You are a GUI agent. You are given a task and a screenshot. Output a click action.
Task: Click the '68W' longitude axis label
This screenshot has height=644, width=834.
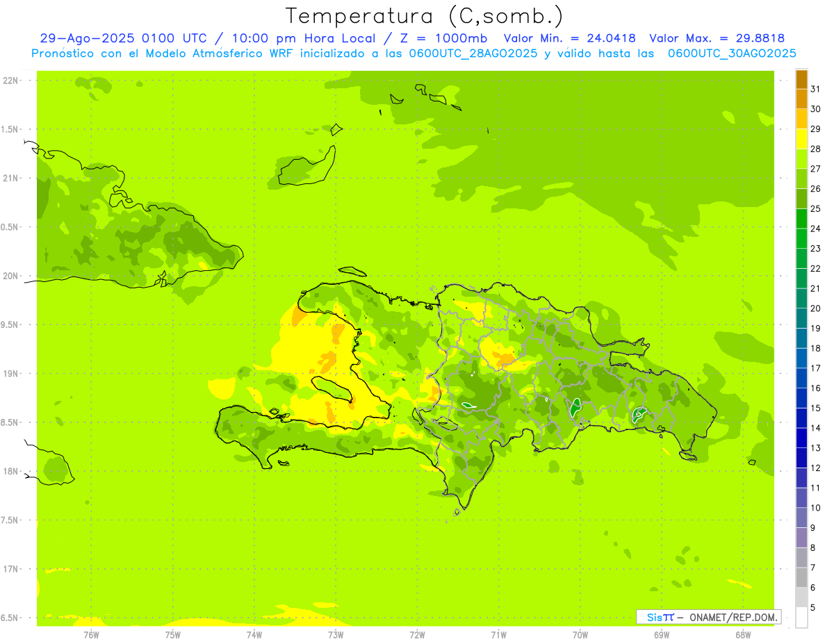(742, 634)
